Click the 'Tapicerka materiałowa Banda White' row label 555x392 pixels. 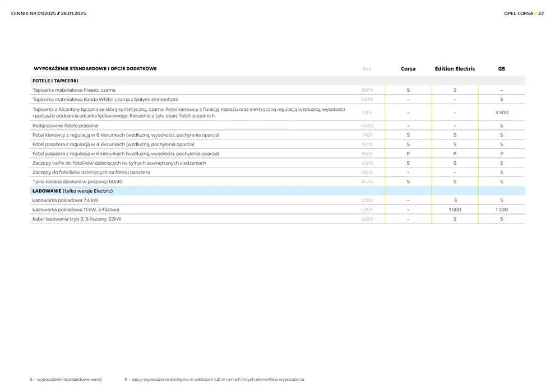105,99
